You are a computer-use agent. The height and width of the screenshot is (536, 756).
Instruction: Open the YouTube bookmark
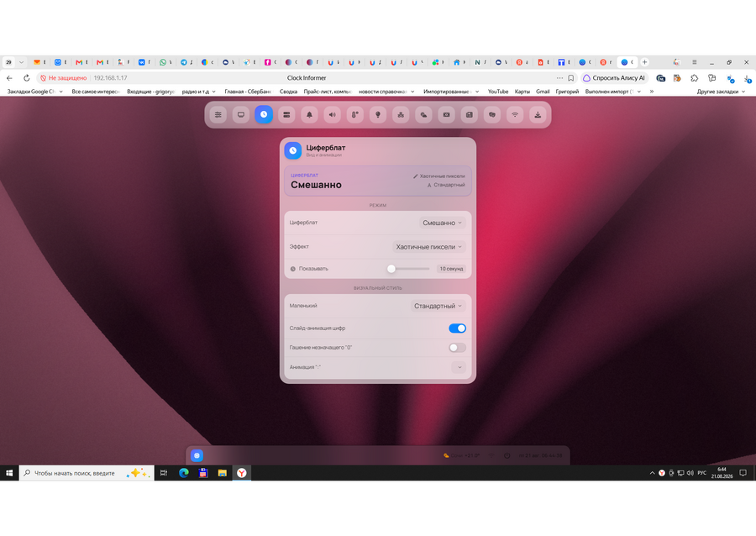(x=497, y=92)
